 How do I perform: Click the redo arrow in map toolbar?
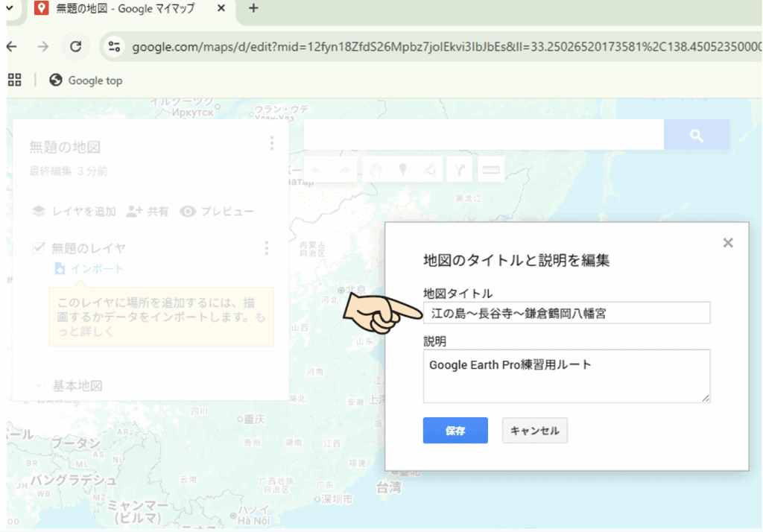[x=344, y=170]
